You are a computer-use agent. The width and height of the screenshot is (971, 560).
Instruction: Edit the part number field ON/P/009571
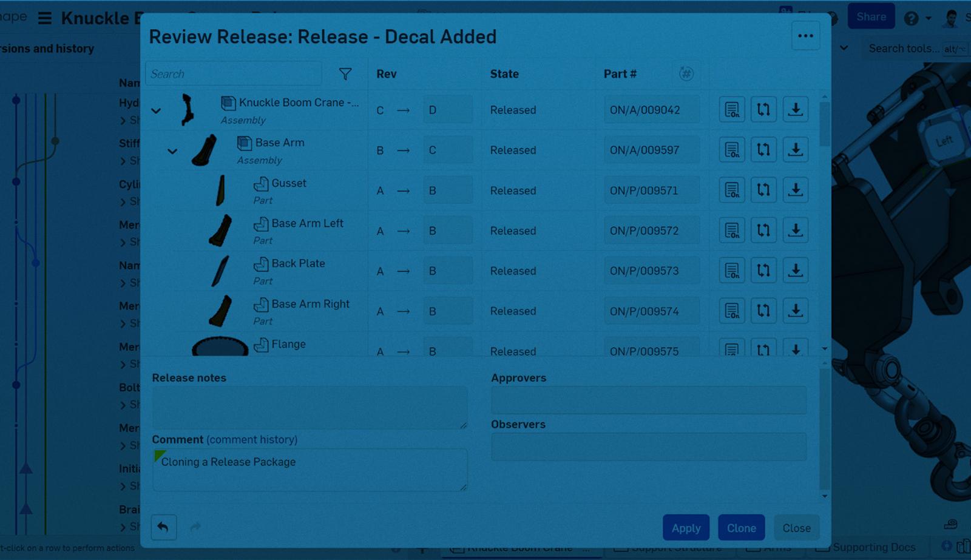651,191
